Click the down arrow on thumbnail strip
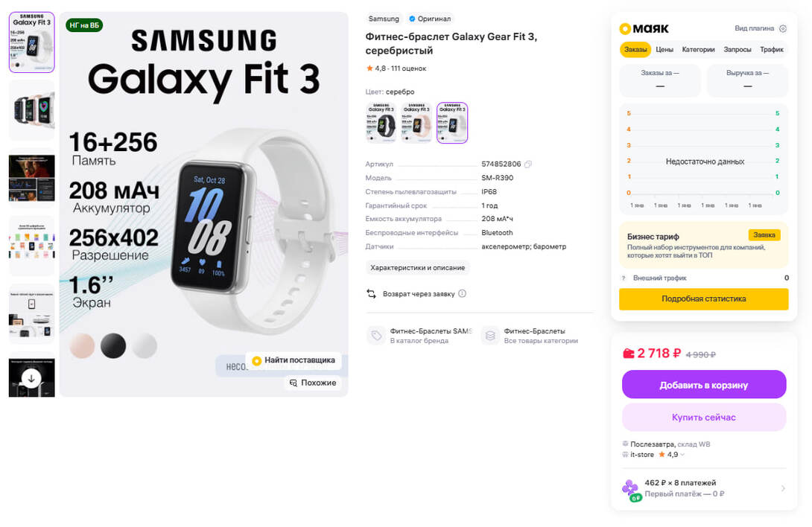The height and width of the screenshot is (527, 812). [x=31, y=378]
